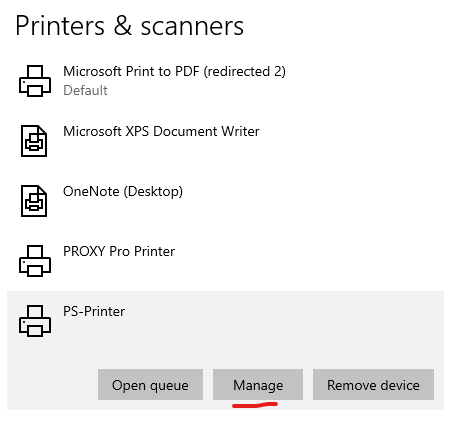Click the Microsoft XPS Document Writer icon

[x=34, y=141]
